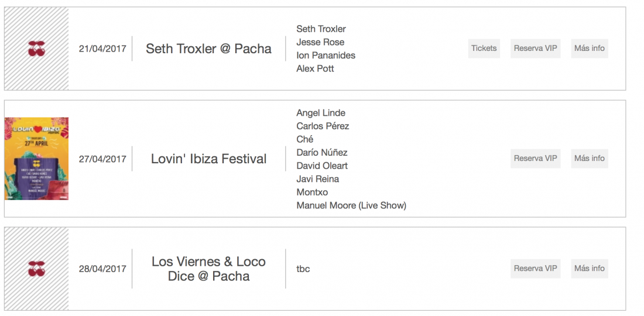Open the Lovin' Ibiza Festival poster thumbnail
644x316 pixels.
(36, 159)
